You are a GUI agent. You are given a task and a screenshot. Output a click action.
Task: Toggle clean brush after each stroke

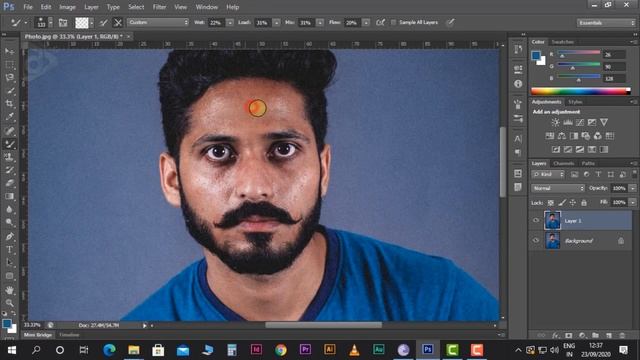click(x=118, y=22)
